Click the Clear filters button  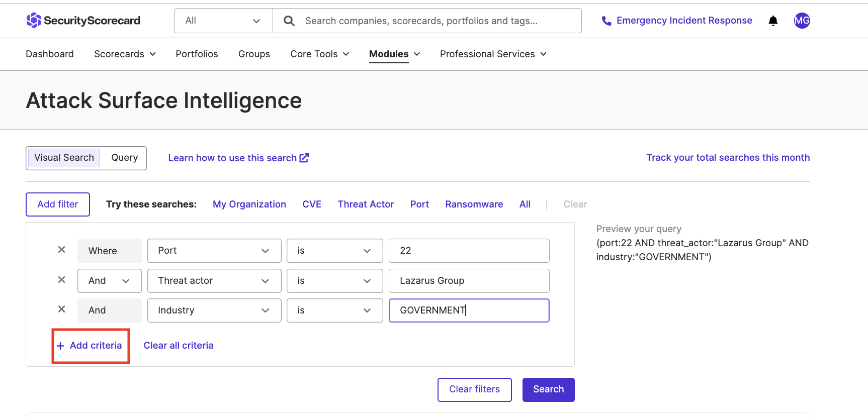475,390
